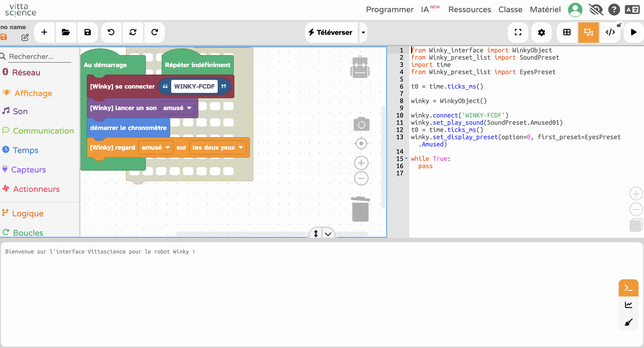Open the Réseau block category
The image size is (644, 348).
coord(26,73)
